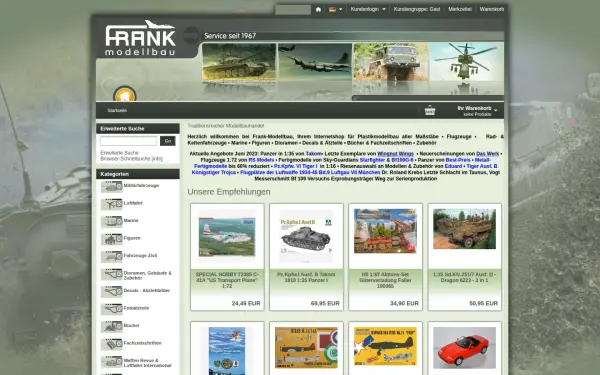The image size is (600, 375).
Task: Open the Fachzeitschriften category icon
Action: point(111,344)
